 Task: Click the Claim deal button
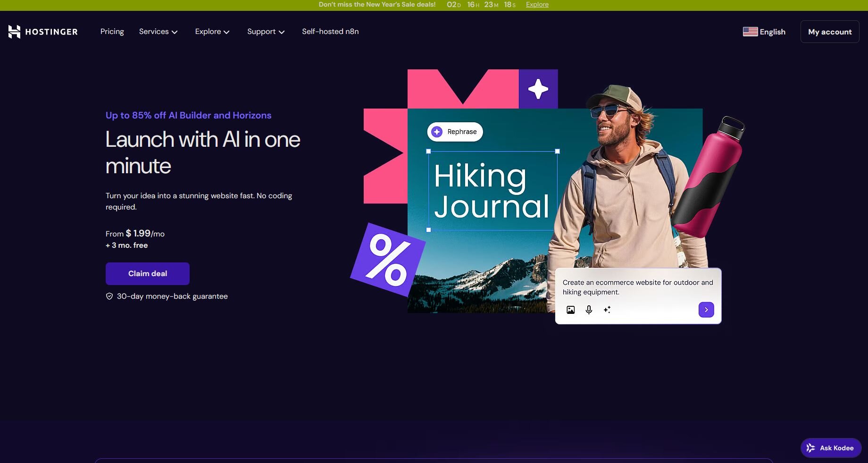pyautogui.click(x=148, y=274)
